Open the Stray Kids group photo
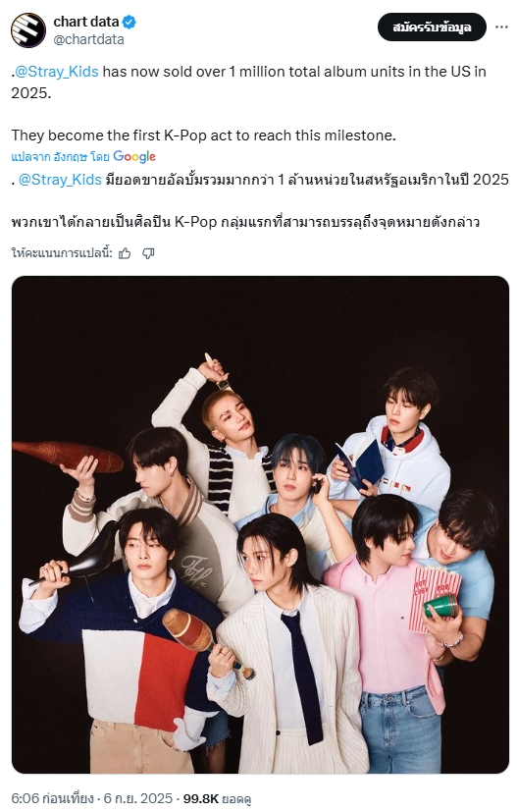 click(260, 524)
